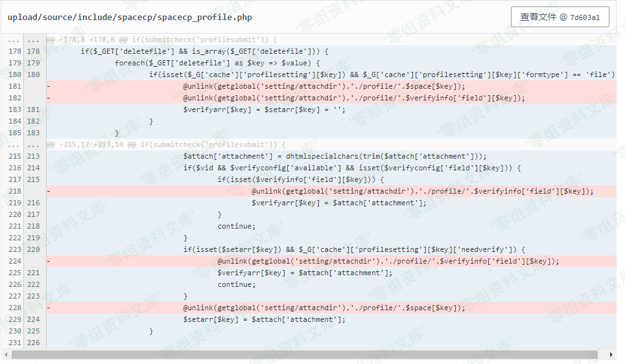Click the minus marker on deleted line 228
Image resolution: width=625 pixels, height=364 pixels.
pos(49,308)
